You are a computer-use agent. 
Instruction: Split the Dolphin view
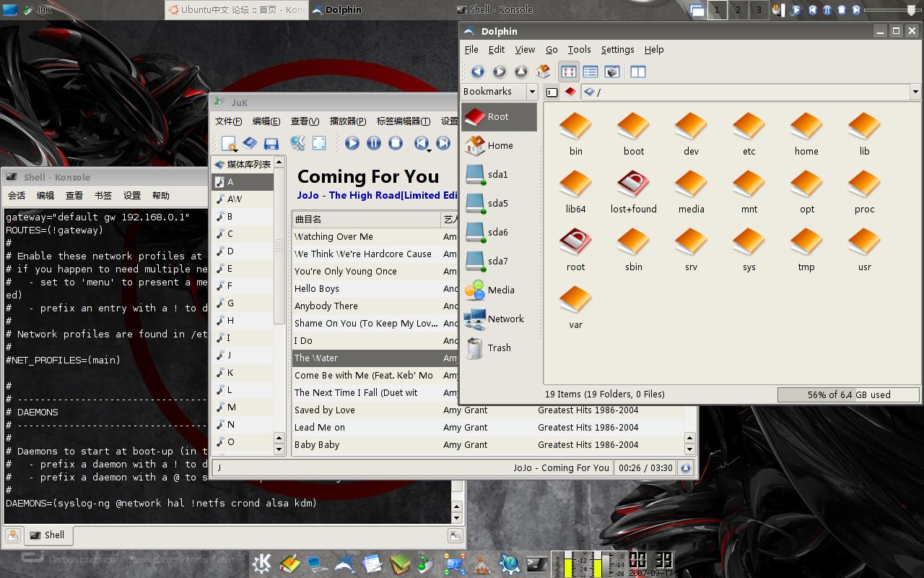[x=638, y=72]
